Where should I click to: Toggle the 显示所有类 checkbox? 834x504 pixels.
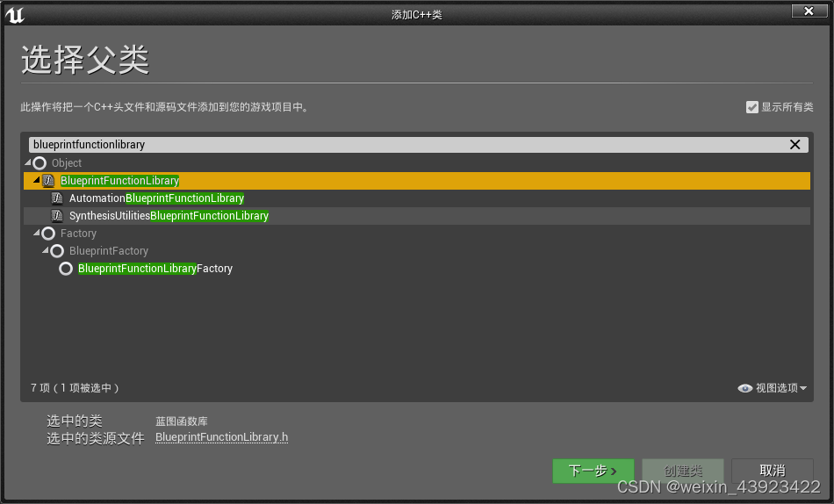[x=752, y=107]
